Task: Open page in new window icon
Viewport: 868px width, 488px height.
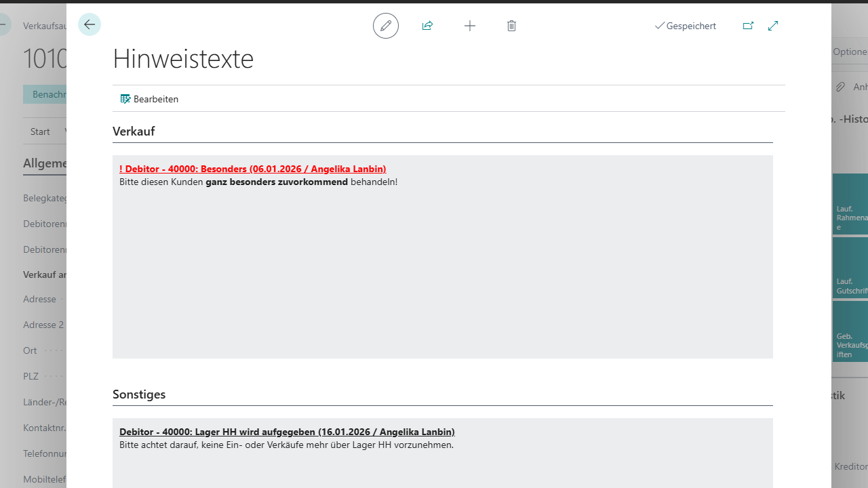Action: click(x=748, y=26)
